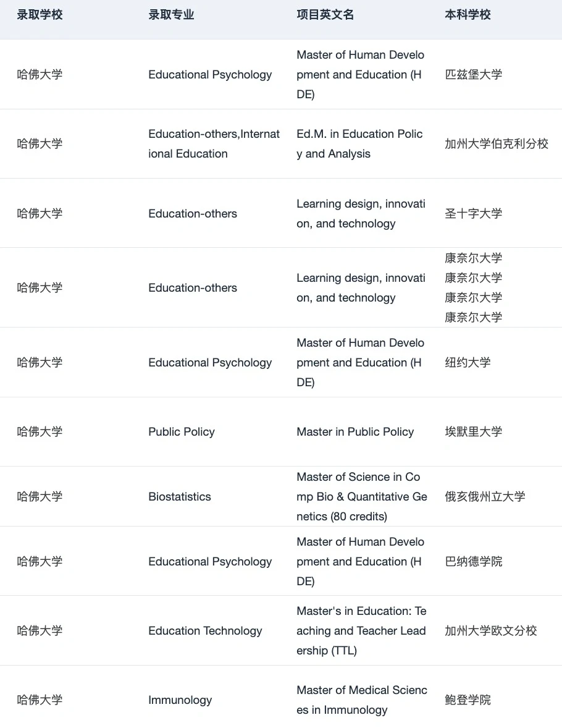
Task: Click the Public Policy major cell
Action: (x=182, y=432)
